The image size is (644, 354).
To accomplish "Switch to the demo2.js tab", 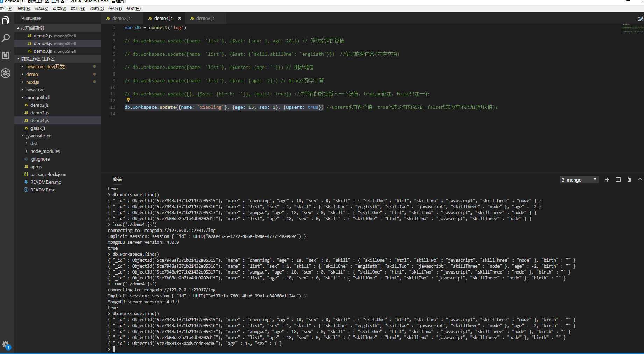I will (x=121, y=19).
